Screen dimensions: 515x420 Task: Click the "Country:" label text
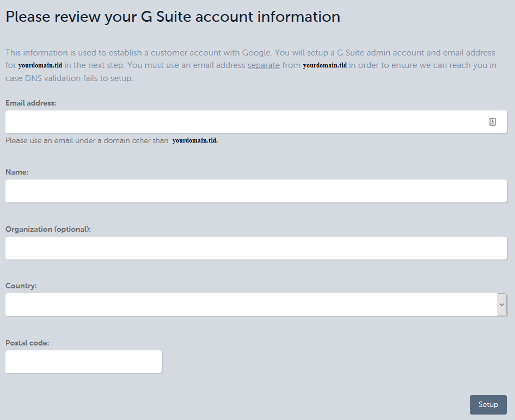point(21,286)
